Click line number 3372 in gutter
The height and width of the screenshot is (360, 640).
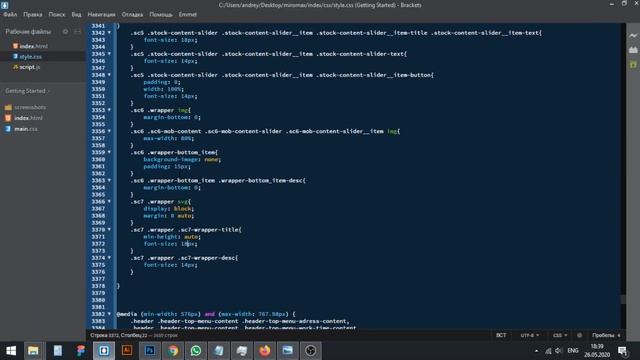[98, 244]
